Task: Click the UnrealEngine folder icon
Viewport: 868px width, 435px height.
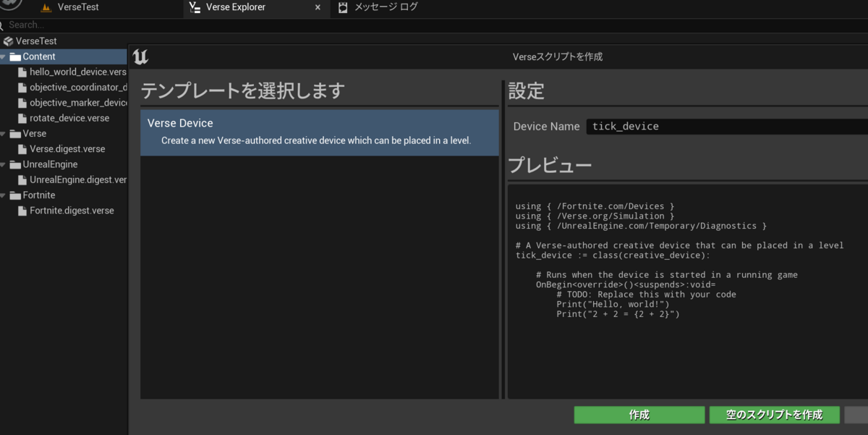Action: (15, 164)
